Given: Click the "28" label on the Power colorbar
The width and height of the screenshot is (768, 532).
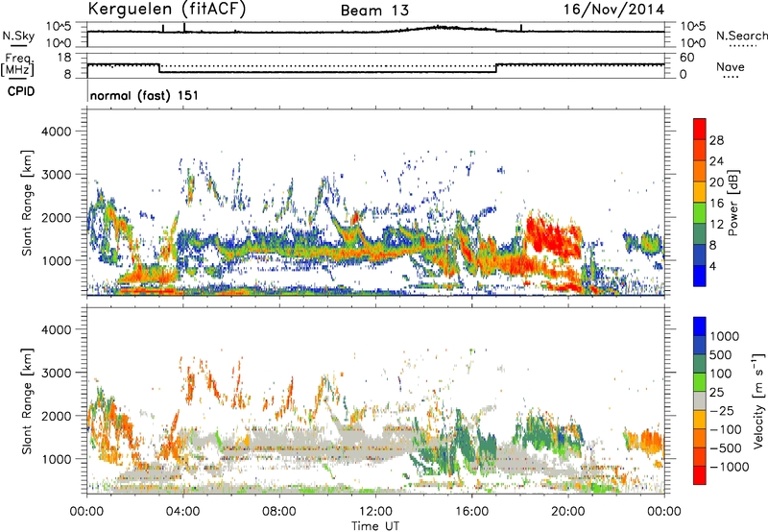Looking at the screenshot, I should pyautogui.click(x=716, y=140).
